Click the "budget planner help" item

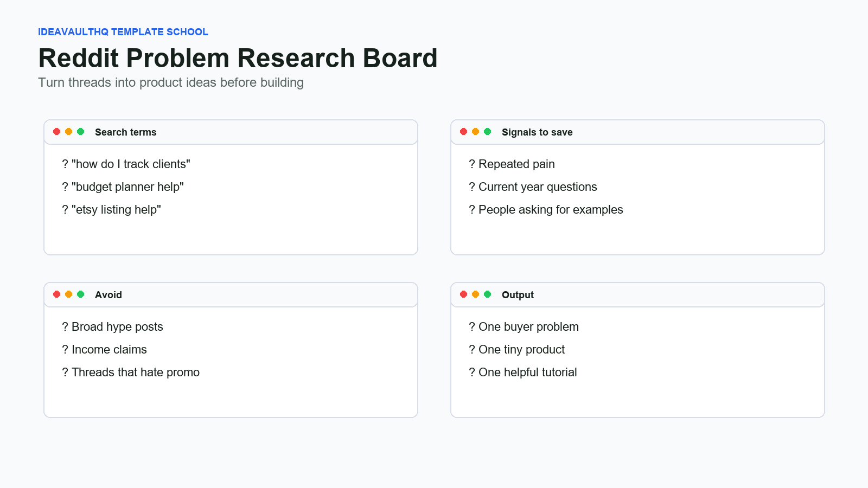tap(123, 187)
